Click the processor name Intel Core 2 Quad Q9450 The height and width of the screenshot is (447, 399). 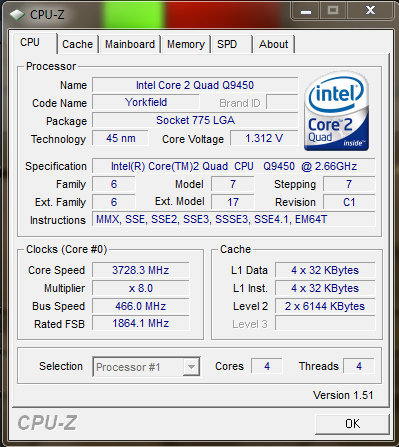(x=195, y=85)
